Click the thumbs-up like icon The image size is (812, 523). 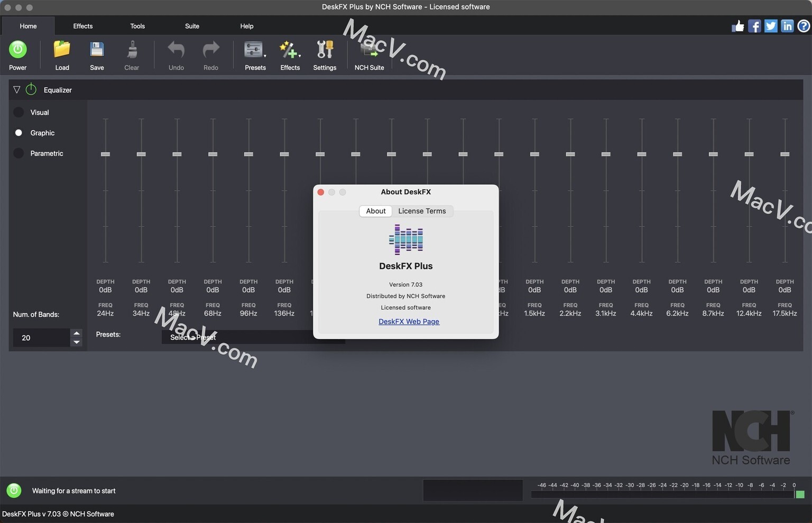tap(738, 26)
